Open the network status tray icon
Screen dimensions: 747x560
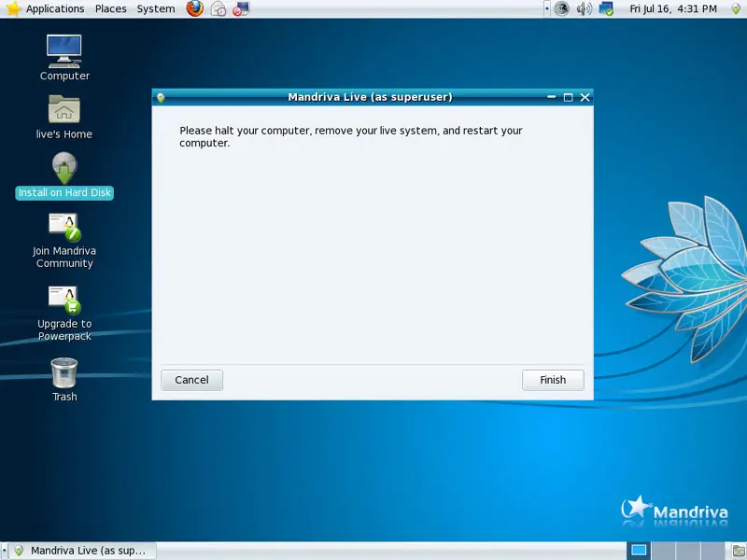tap(607, 8)
